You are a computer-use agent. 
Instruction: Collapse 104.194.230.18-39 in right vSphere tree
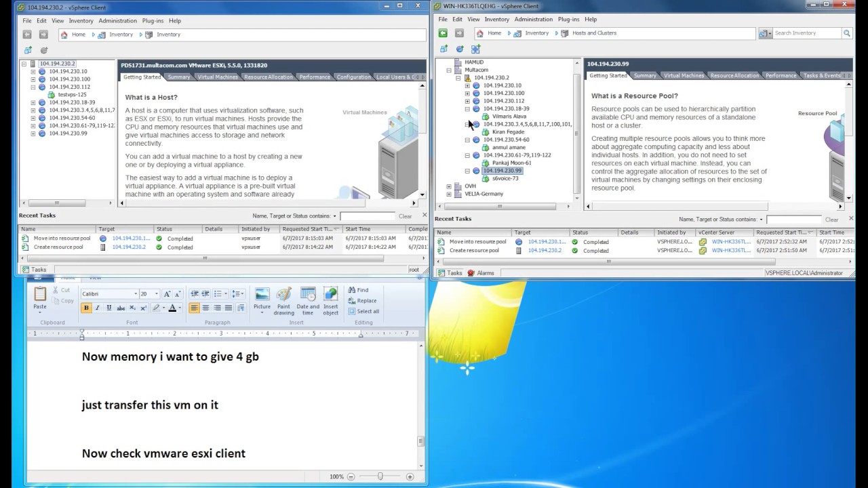(x=467, y=108)
